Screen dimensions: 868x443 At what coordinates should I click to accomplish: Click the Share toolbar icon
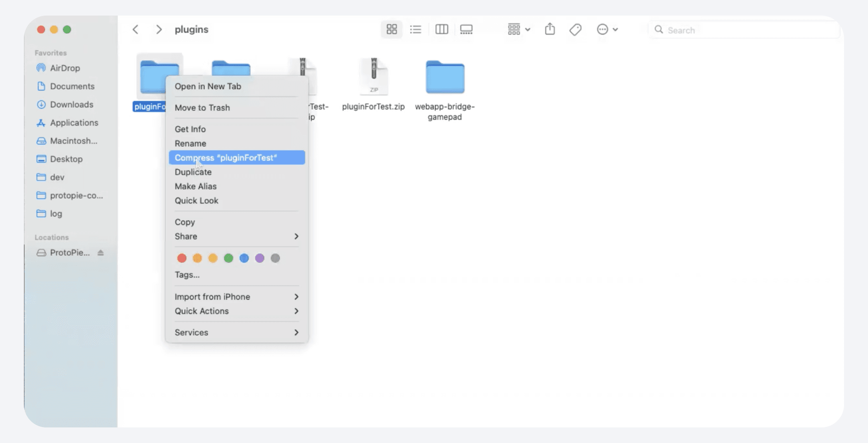point(550,29)
